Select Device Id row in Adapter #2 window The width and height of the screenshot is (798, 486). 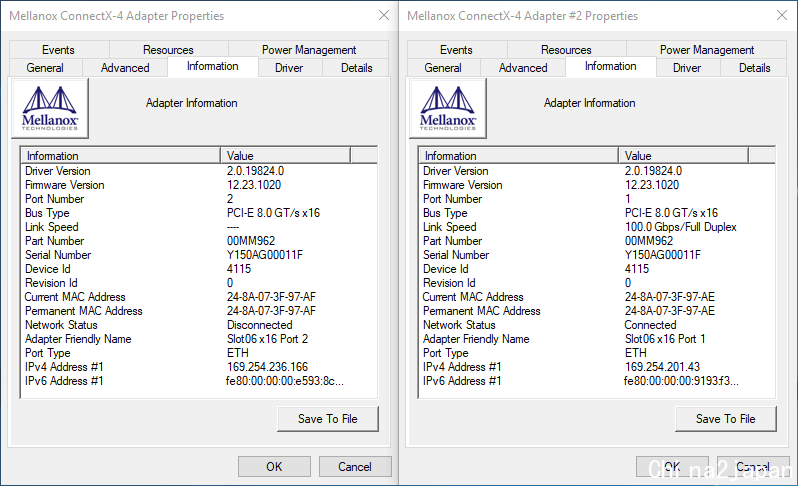tap(597, 269)
